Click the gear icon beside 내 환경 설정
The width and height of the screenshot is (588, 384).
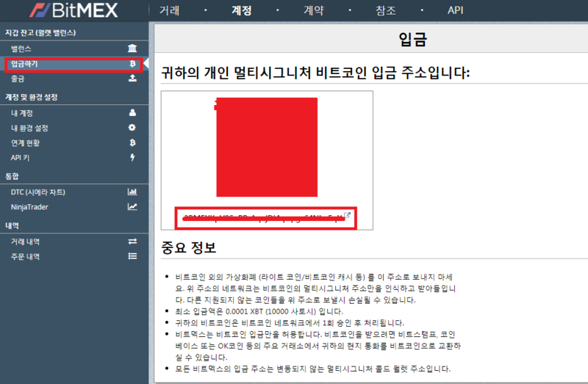pos(132,127)
